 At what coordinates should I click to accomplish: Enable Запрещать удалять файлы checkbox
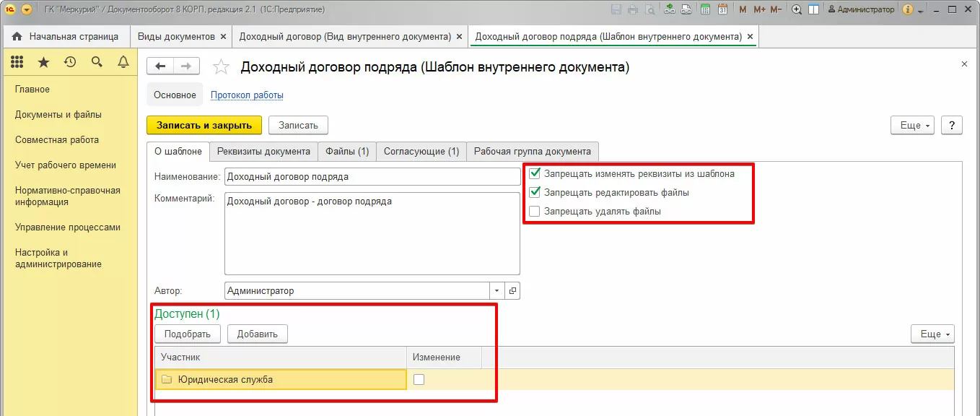534,211
